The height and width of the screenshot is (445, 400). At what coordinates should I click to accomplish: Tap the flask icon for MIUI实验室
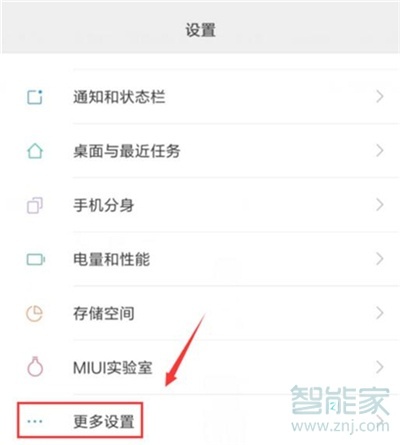[x=35, y=367]
